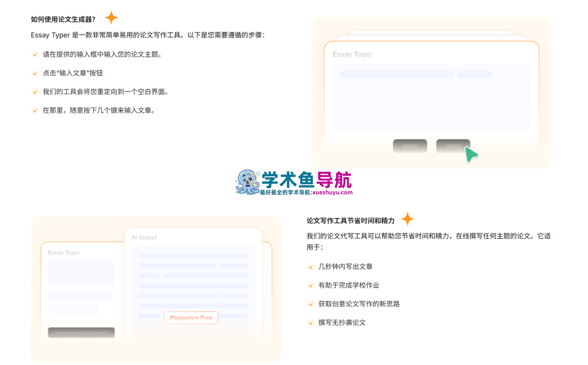Screen dimensions: 588x365
Task: Click the intro sentence starting "Essay Typer 是一款"
Action: click(148, 35)
